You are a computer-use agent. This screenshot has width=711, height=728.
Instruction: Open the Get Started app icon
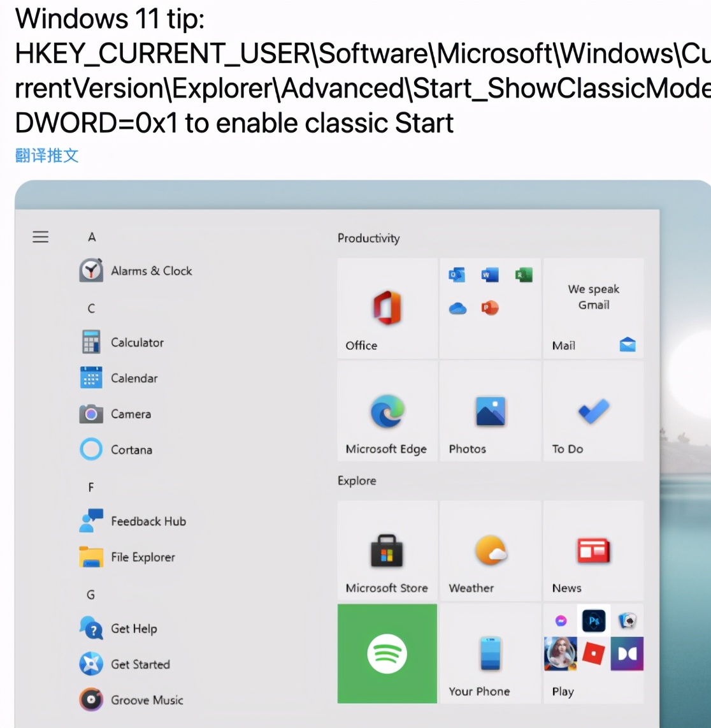pyautogui.click(x=91, y=664)
